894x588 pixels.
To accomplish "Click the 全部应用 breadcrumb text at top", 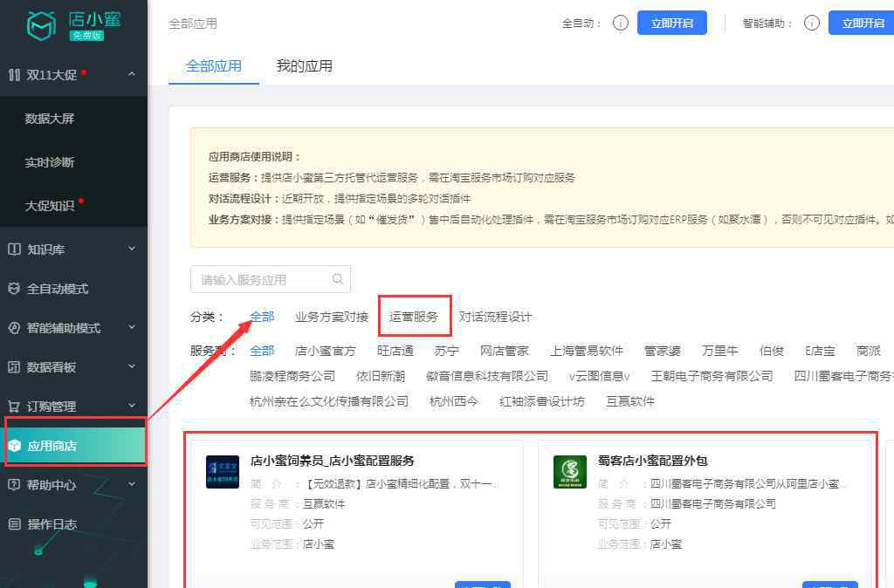I will pos(193,24).
